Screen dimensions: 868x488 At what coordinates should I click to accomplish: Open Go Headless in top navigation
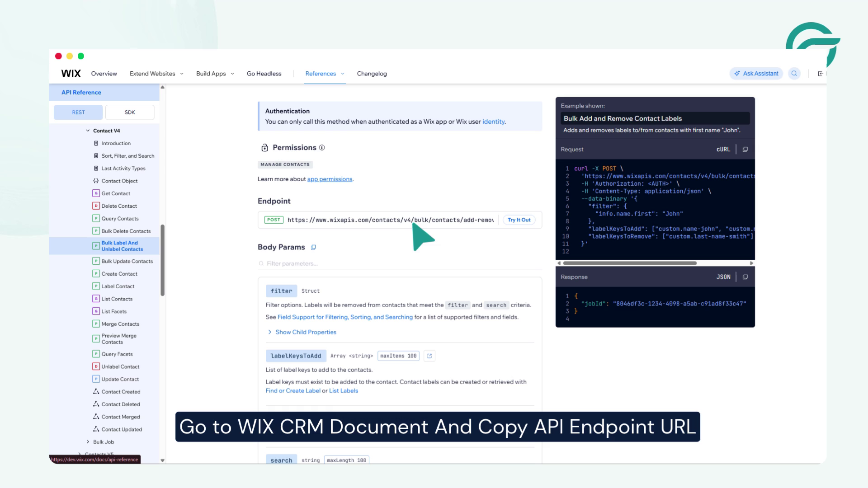click(264, 74)
